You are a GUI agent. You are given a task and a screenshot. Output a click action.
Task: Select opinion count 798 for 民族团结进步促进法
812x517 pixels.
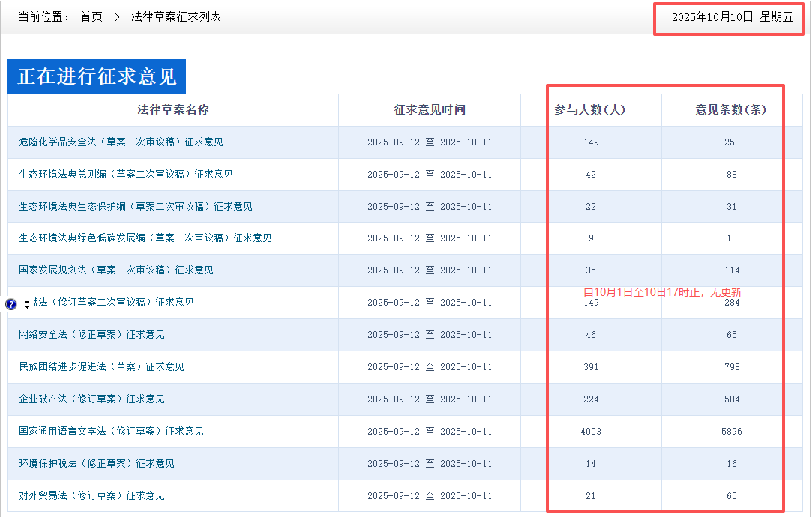click(x=732, y=367)
